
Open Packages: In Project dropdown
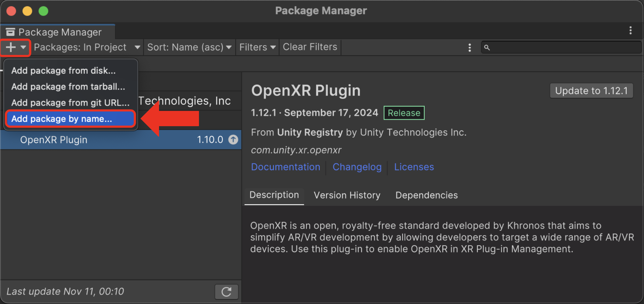pos(87,47)
